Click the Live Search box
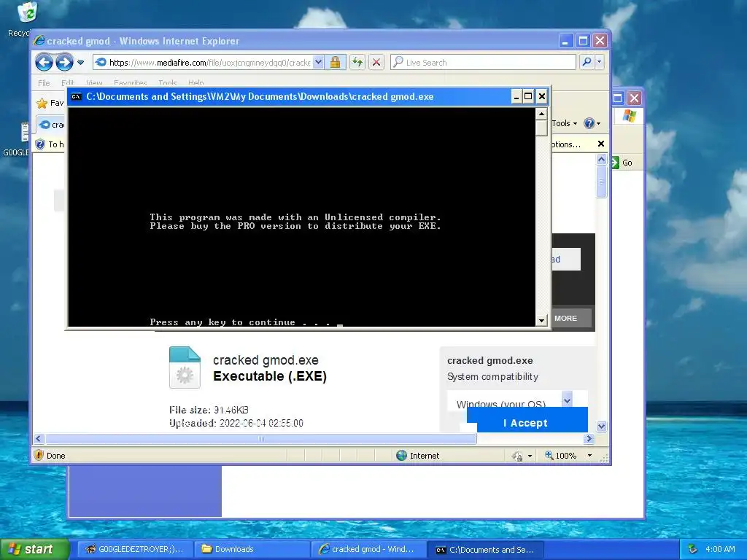 [483, 63]
